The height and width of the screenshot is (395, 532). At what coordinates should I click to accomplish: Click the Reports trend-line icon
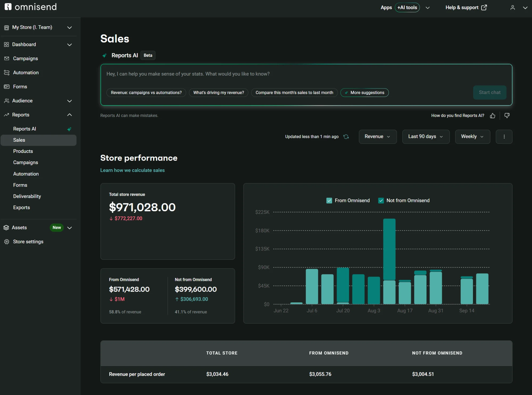6,115
